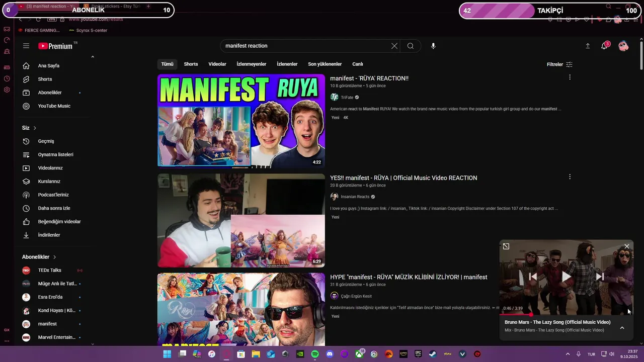This screenshot has height=362, width=644.
Task: Expand the Abonelikler section heading chevron
Action: pyautogui.click(x=54, y=257)
